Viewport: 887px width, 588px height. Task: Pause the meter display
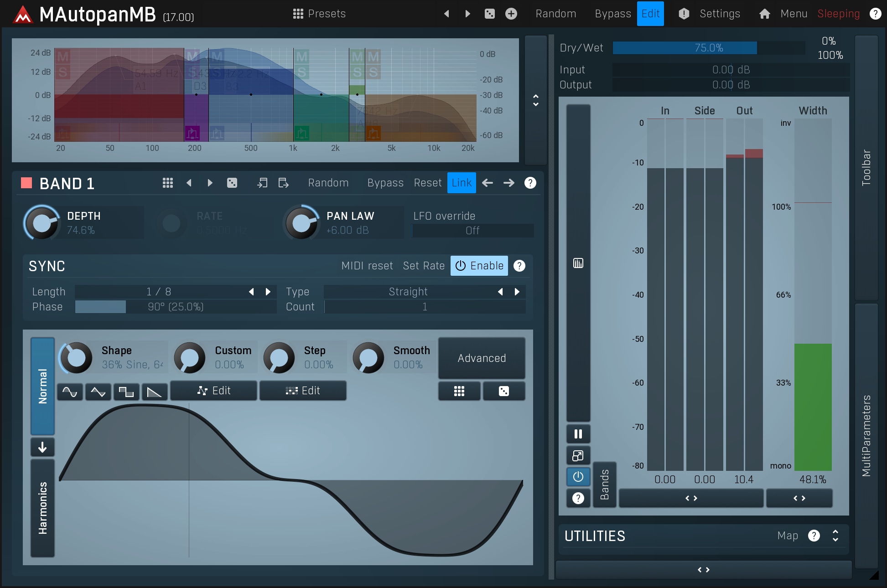click(578, 434)
